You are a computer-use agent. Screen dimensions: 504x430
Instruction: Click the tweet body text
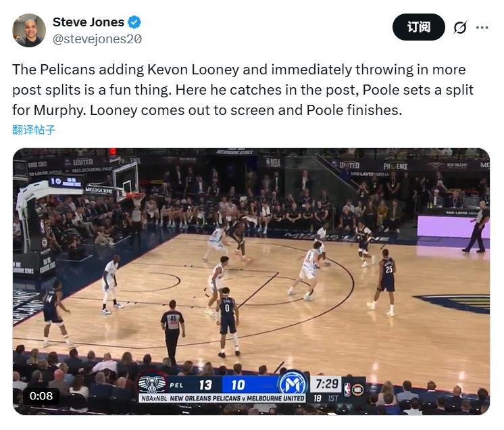click(243, 90)
